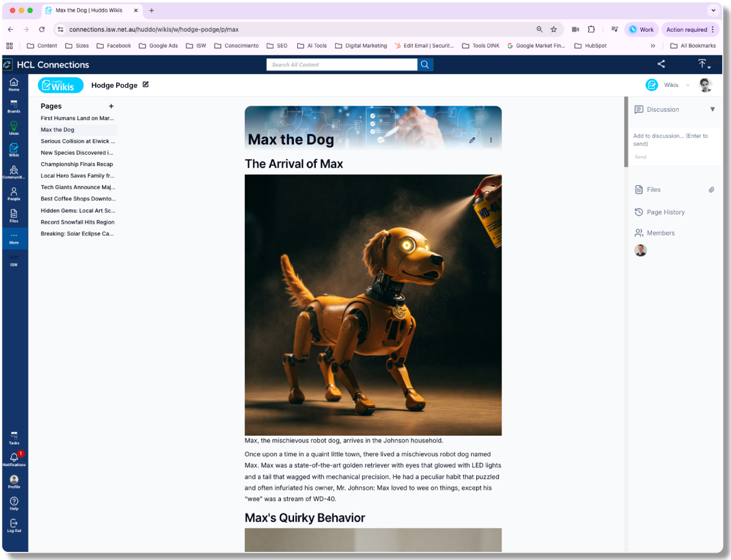The image size is (731, 560).
Task: Click the Send button in Discussion
Action: click(640, 157)
